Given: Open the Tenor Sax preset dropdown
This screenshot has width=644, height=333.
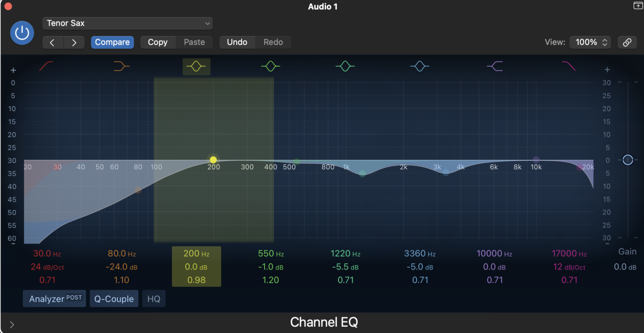Looking at the screenshot, I should pyautogui.click(x=127, y=23).
